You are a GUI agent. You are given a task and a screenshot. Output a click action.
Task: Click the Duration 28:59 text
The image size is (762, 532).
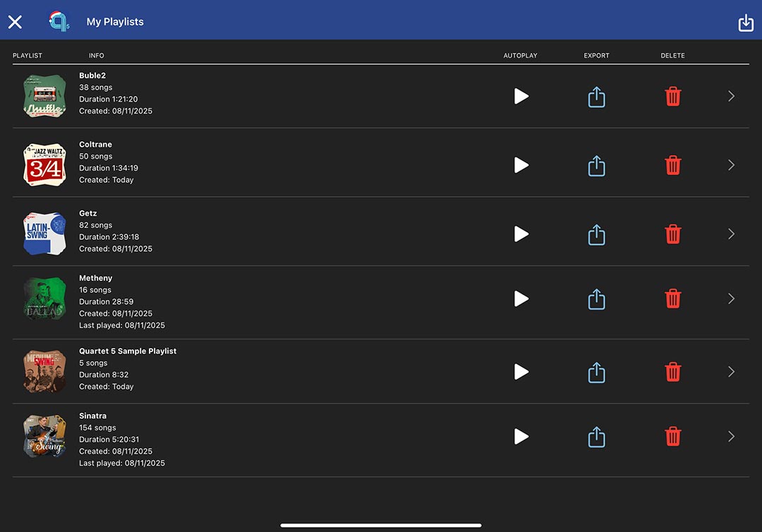coord(107,302)
